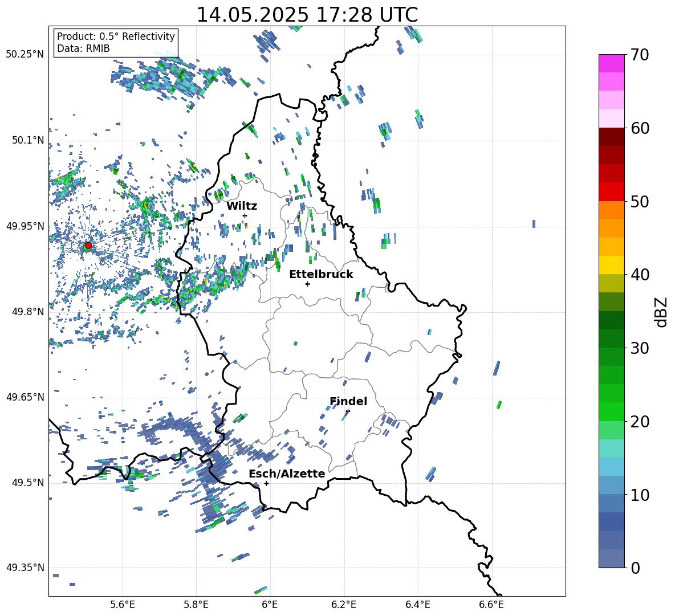The height and width of the screenshot is (616, 675).
Task: Click the 49.5°N latitude label
Action: pos(28,482)
